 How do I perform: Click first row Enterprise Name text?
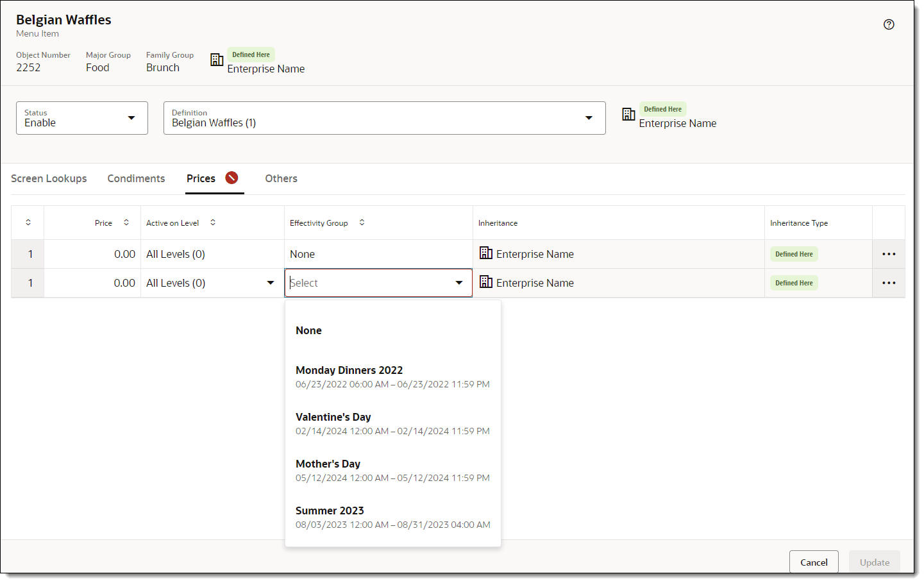pos(535,254)
